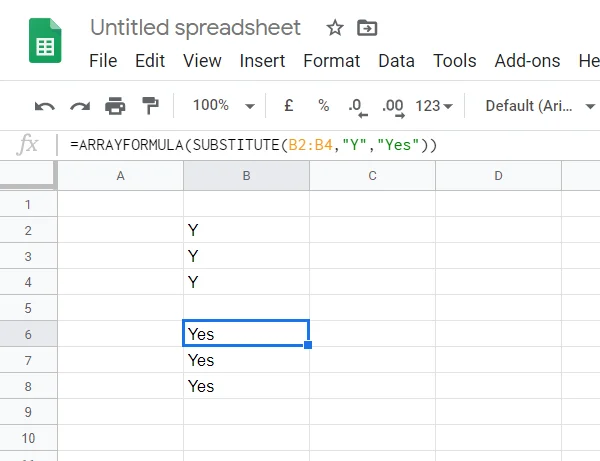Open the 100% zoom dropdown

pos(222,106)
